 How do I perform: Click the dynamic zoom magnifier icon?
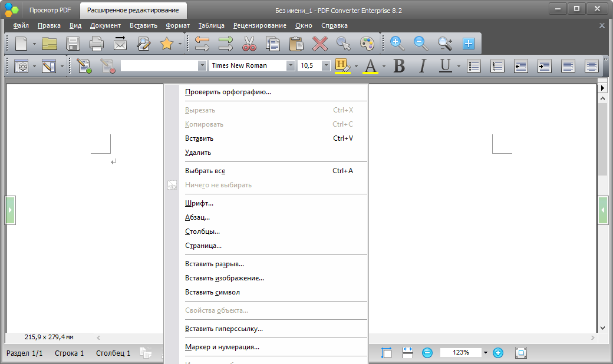click(445, 44)
